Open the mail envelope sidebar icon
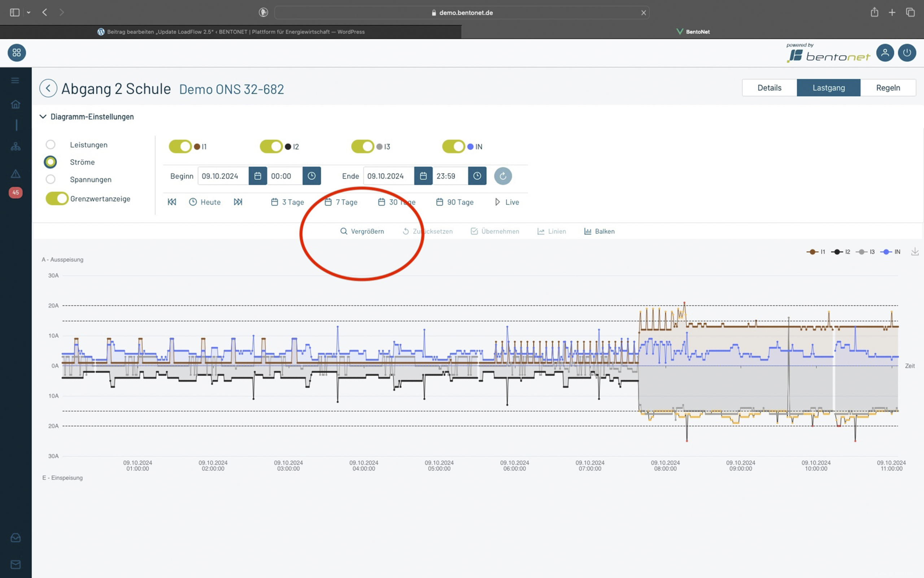The width and height of the screenshot is (924, 578). [x=16, y=564]
